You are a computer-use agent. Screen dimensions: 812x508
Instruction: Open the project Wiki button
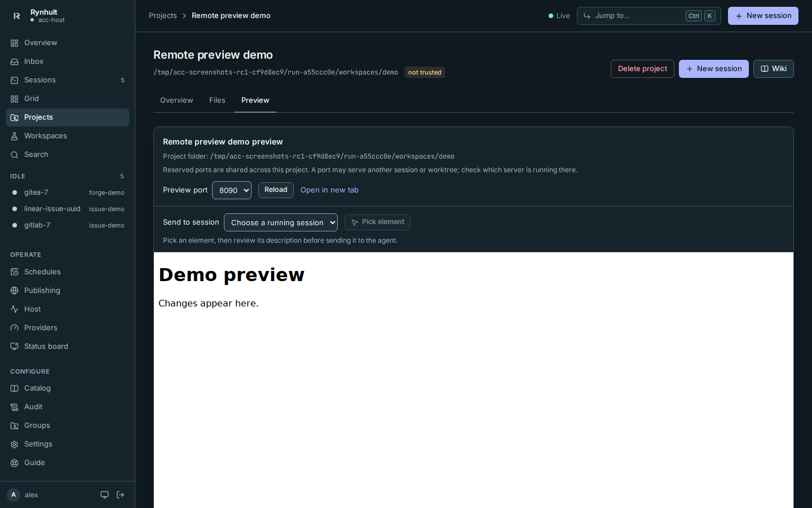click(x=774, y=69)
